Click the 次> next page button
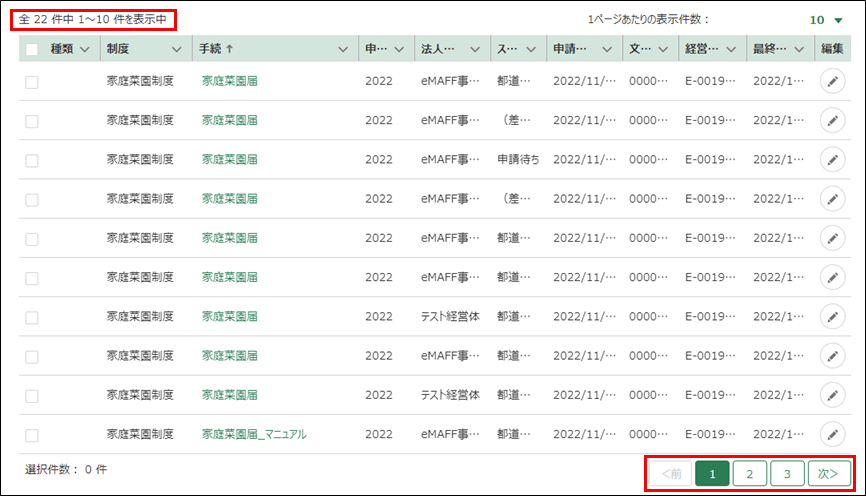 click(829, 473)
